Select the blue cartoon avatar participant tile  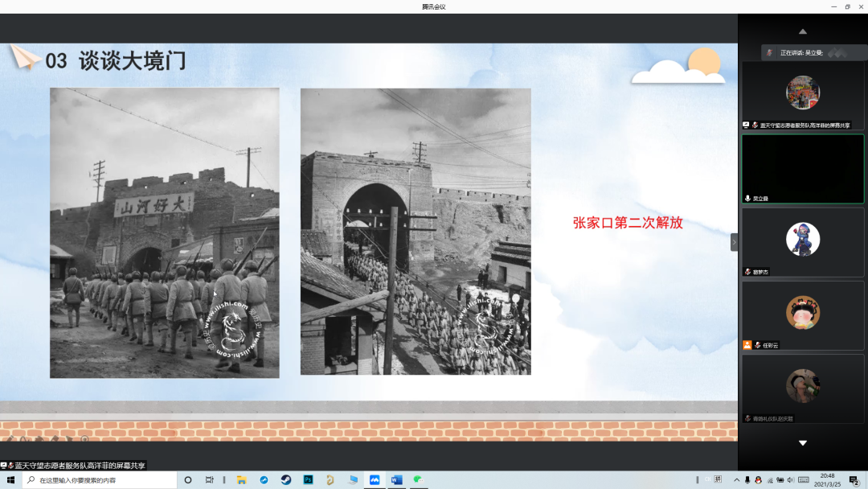pyautogui.click(x=803, y=242)
